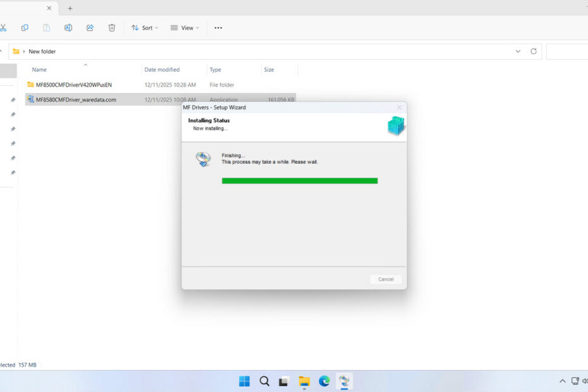Click the Refresh icon beside the address bar

click(x=534, y=51)
